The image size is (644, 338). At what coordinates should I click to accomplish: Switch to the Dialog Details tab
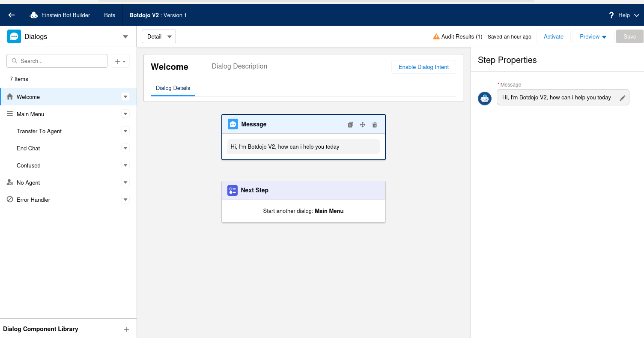(x=173, y=88)
